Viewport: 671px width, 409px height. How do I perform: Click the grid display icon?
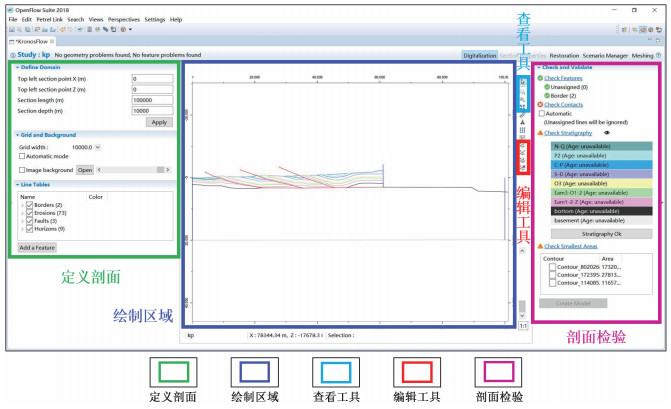(x=523, y=130)
